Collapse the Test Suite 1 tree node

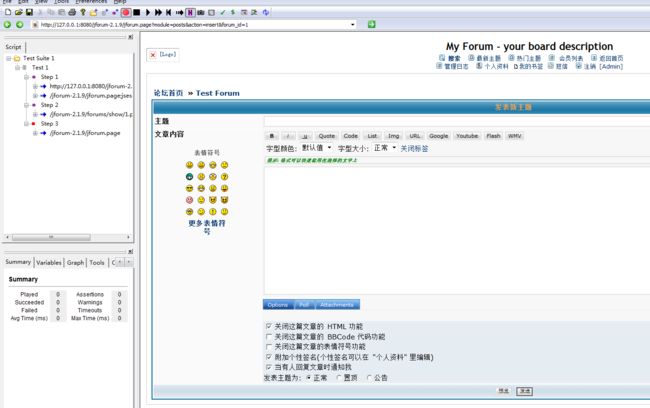pos(8,58)
